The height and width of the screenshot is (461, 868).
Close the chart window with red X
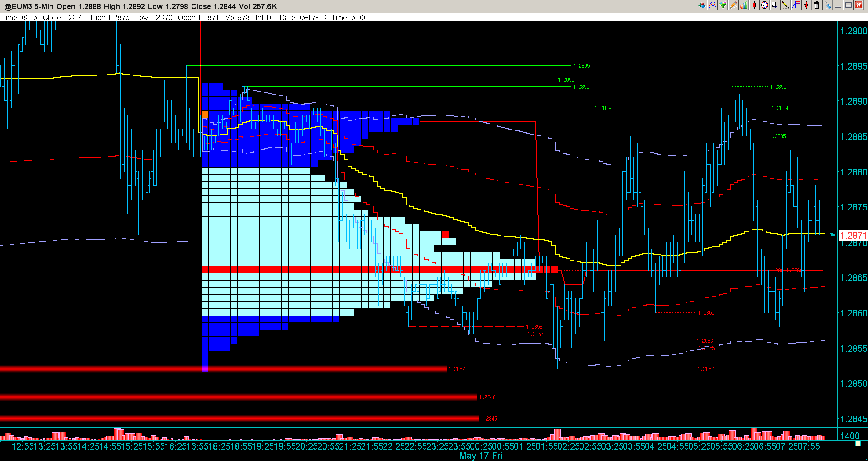coord(859,5)
